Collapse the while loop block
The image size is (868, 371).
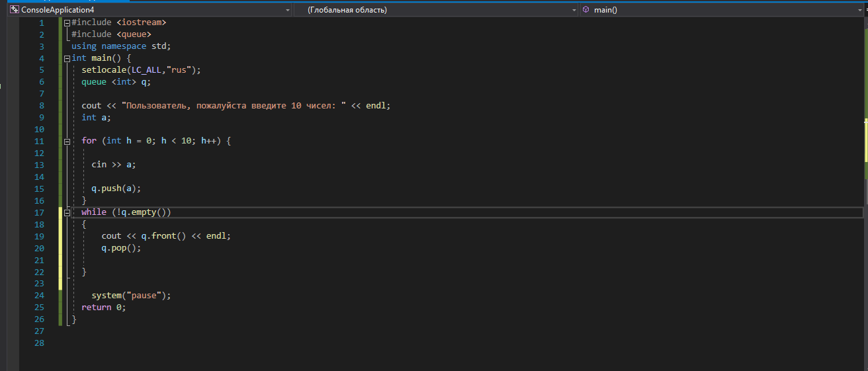(67, 213)
